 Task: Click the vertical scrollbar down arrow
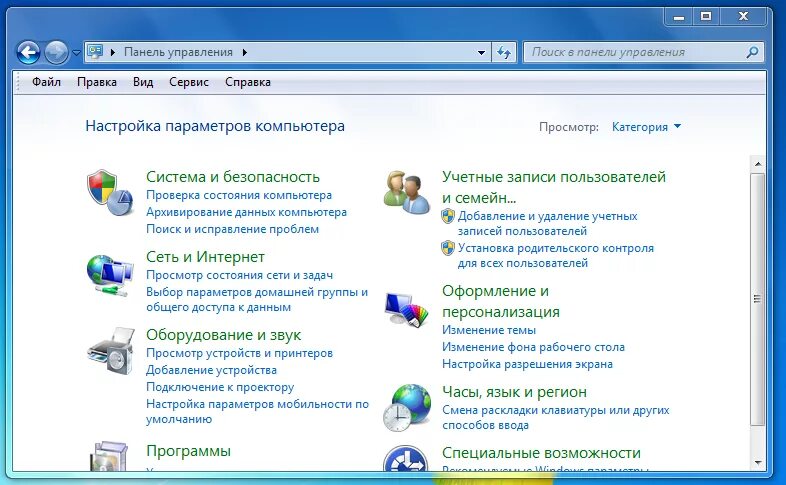(757, 463)
